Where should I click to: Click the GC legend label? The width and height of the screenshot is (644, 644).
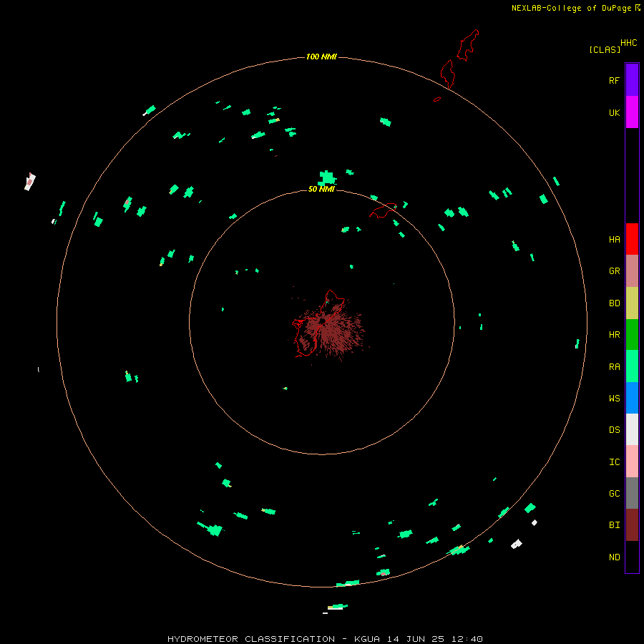(614, 494)
